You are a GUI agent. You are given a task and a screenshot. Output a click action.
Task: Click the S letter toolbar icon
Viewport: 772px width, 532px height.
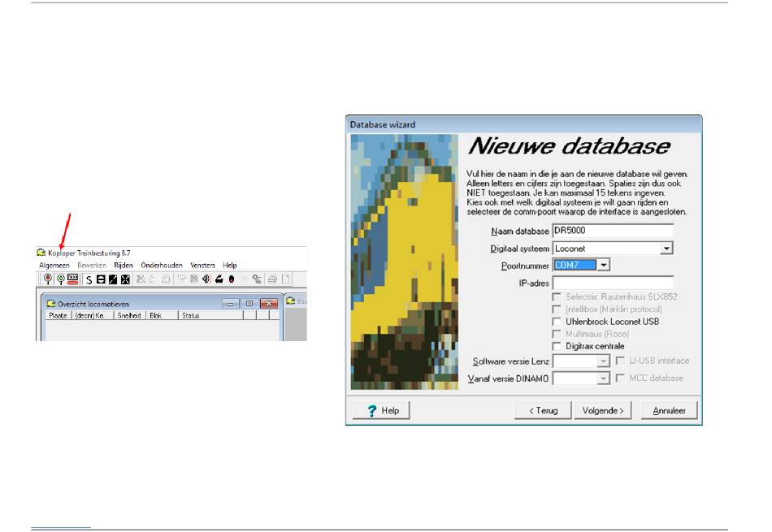[89, 279]
